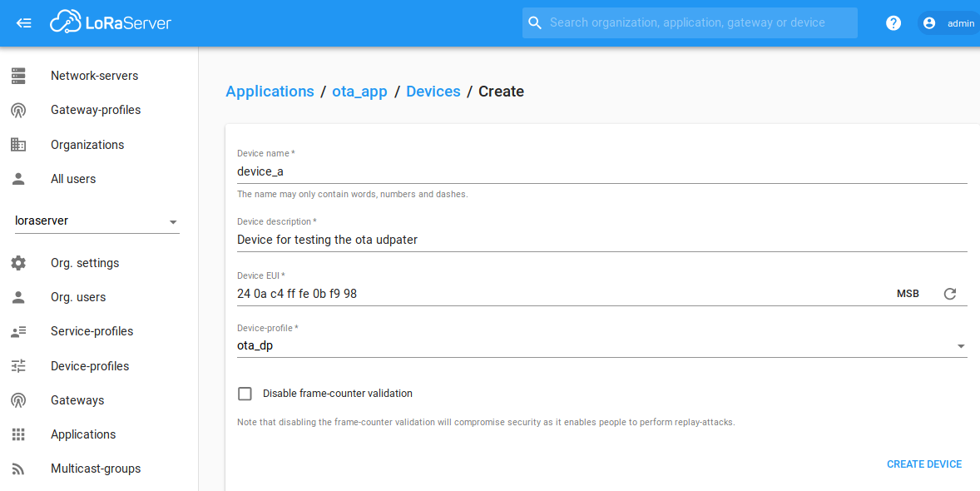This screenshot has height=491, width=980.
Task: Collapse the sidebar with the arrow icon
Action: coord(23,22)
